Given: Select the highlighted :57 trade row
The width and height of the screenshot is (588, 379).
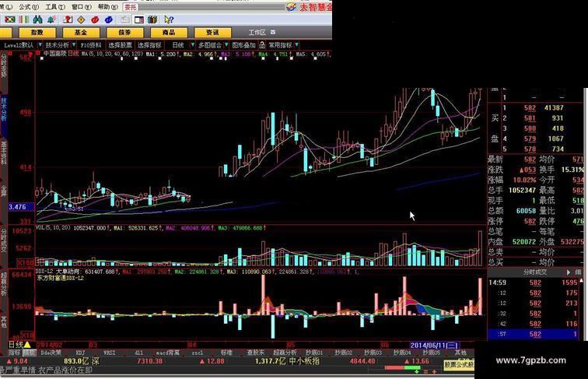Looking at the screenshot, I should [533, 334].
